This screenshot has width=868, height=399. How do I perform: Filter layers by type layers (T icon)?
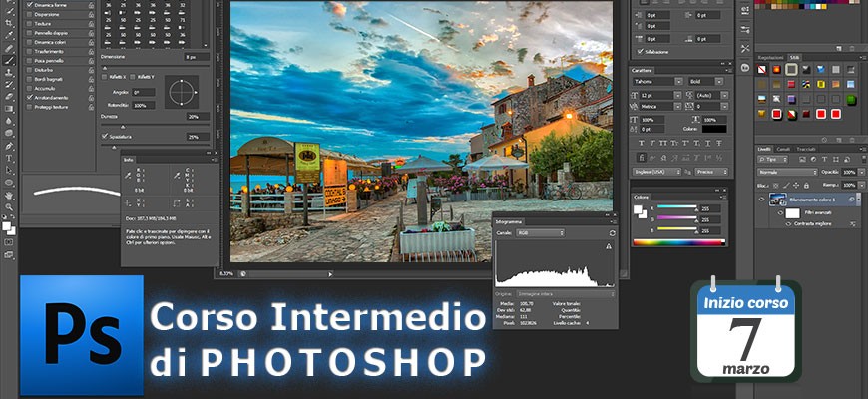tap(825, 160)
